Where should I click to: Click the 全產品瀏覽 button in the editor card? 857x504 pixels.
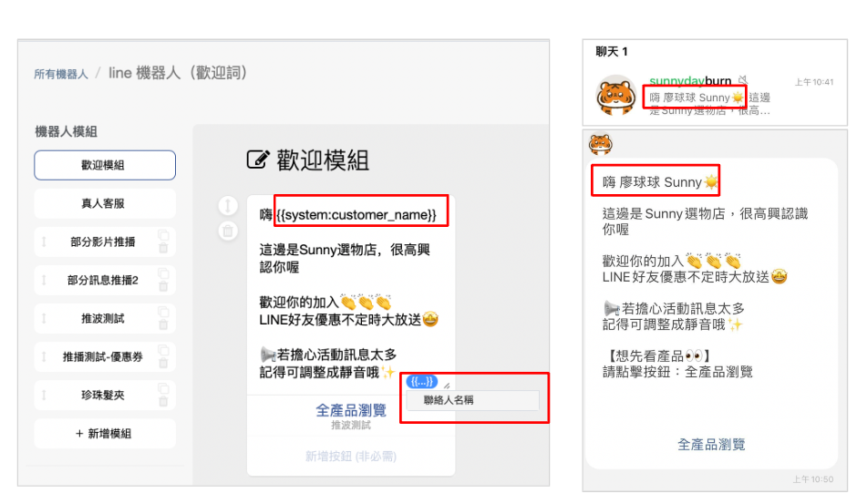pos(351,416)
